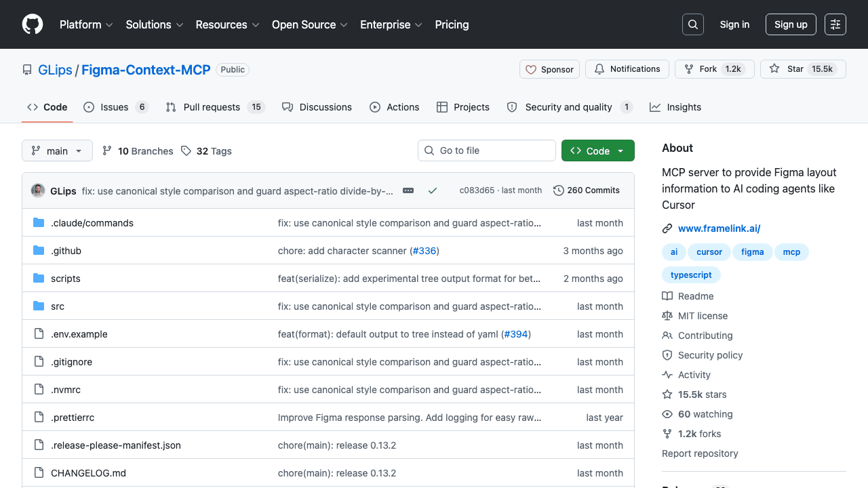This screenshot has width=868, height=488.
Task: Select the cursor topic tag
Action: [x=709, y=251]
